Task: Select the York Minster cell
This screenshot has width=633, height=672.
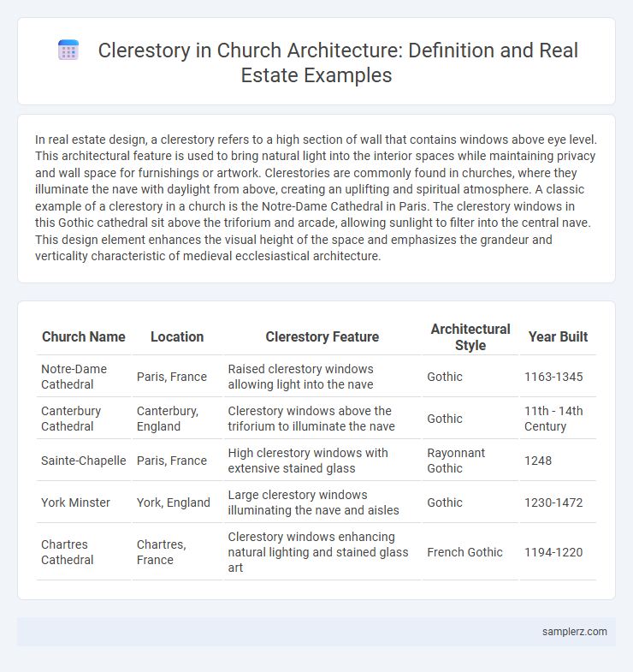Action: (84, 503)
